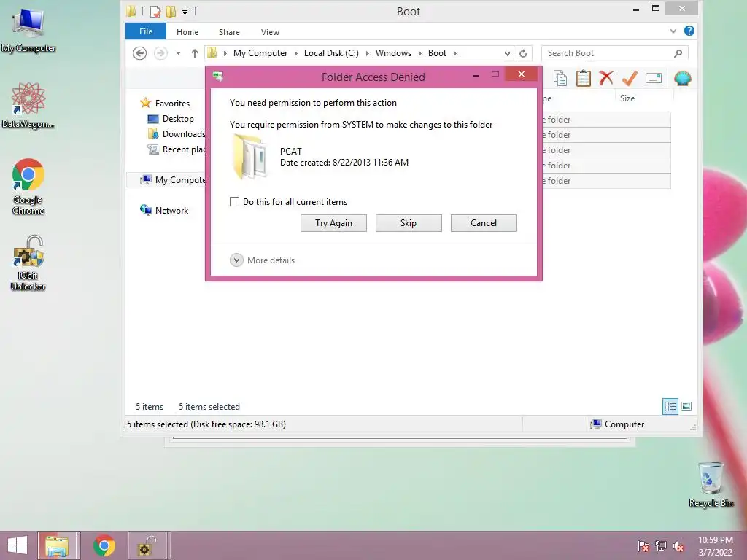Expand More details in the dialog
The width and height of the screenshot is (747, 560).
coord(237,260)
